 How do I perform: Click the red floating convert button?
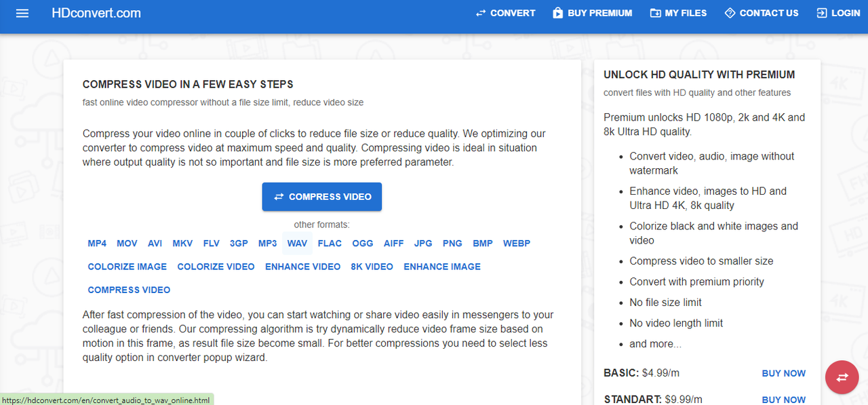pyautogui.click(x=842, y=377)
